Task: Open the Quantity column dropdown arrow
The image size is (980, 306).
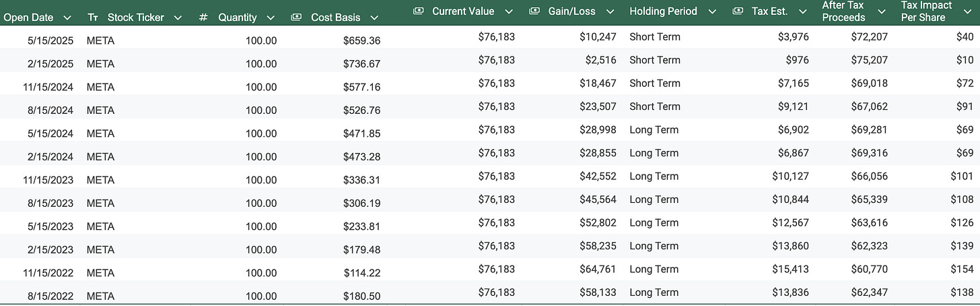Action: [x=270, y=18]
